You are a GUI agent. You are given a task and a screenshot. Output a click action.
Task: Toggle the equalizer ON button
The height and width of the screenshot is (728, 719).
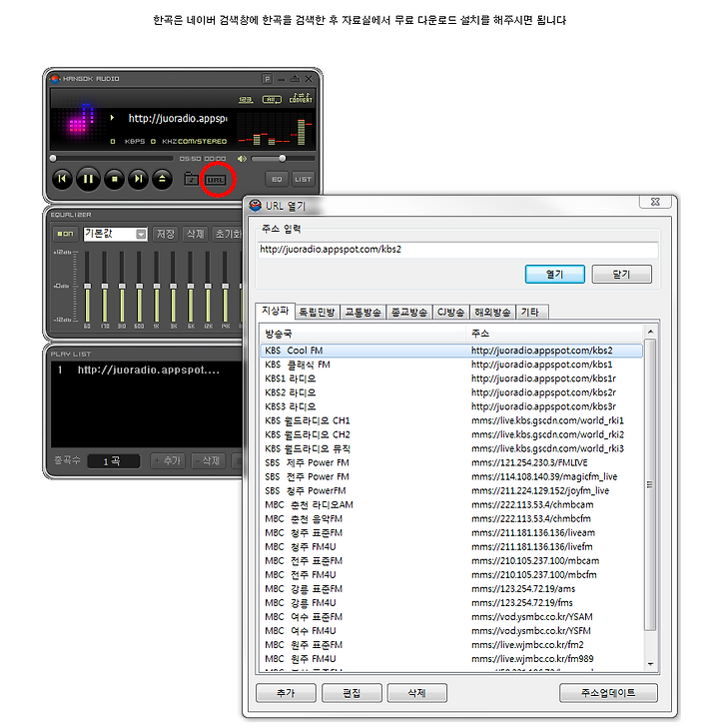tap(65, 234)
